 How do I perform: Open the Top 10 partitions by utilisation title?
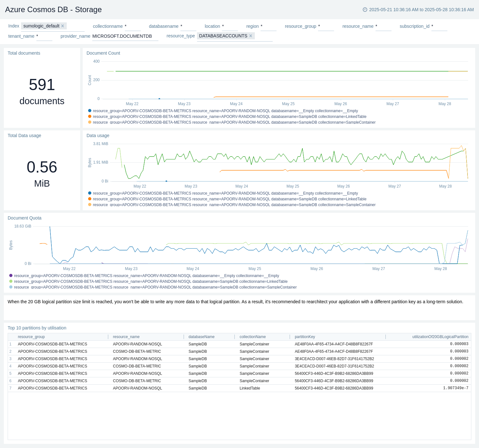click(x=37, y=328)
